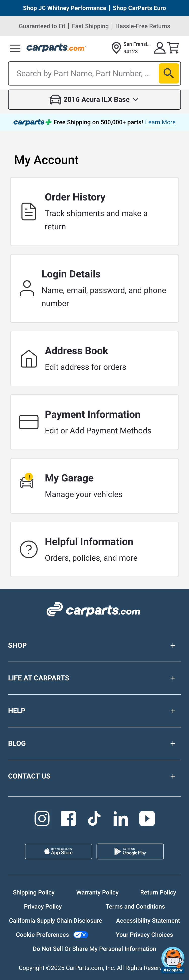Click the TikTok social icon
The height and width of the screenshot is (980, 189).
click(x=94, y=818)
